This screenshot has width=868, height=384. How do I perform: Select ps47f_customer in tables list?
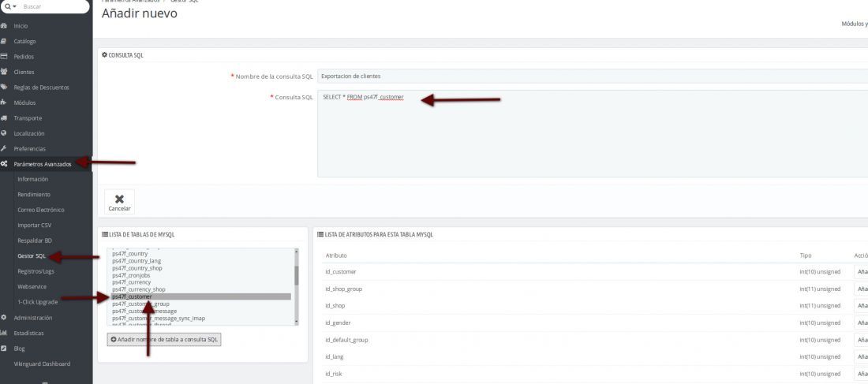pyautogui.click(x=201, y=296)
